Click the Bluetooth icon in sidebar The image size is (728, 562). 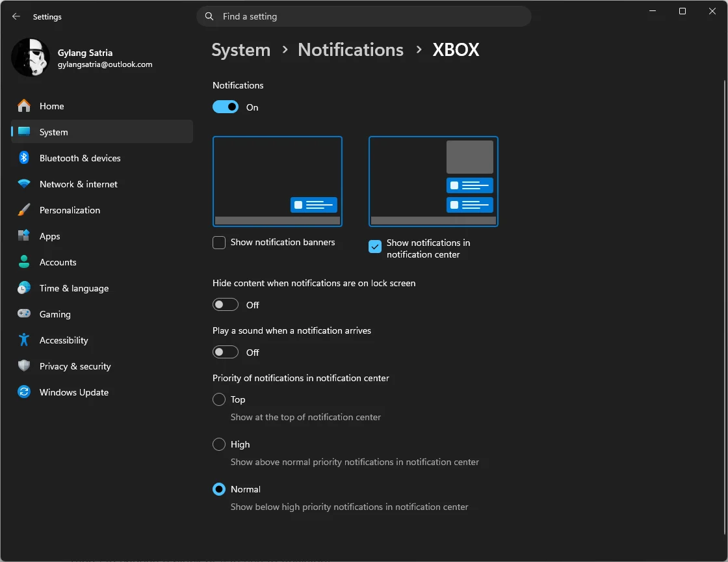(24, 158)
